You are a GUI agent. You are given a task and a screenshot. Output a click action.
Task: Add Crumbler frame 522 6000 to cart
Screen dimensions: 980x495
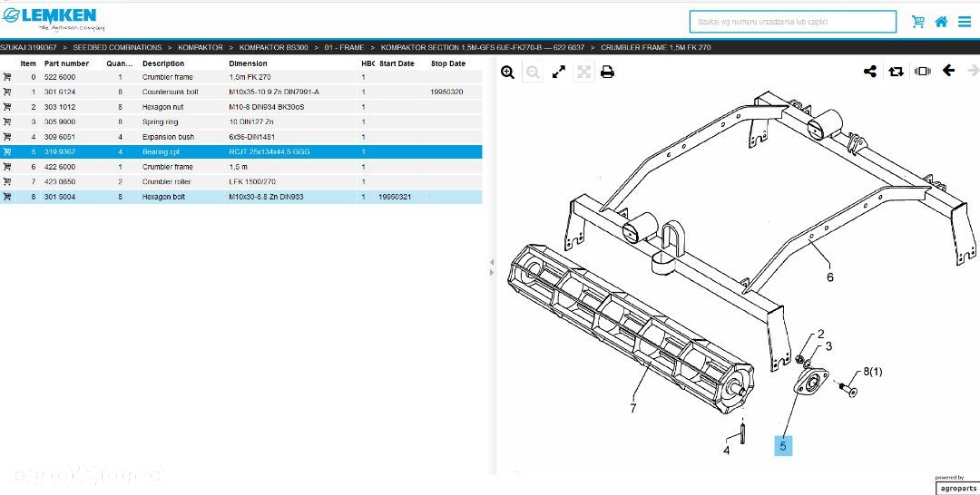click(7, 77)
